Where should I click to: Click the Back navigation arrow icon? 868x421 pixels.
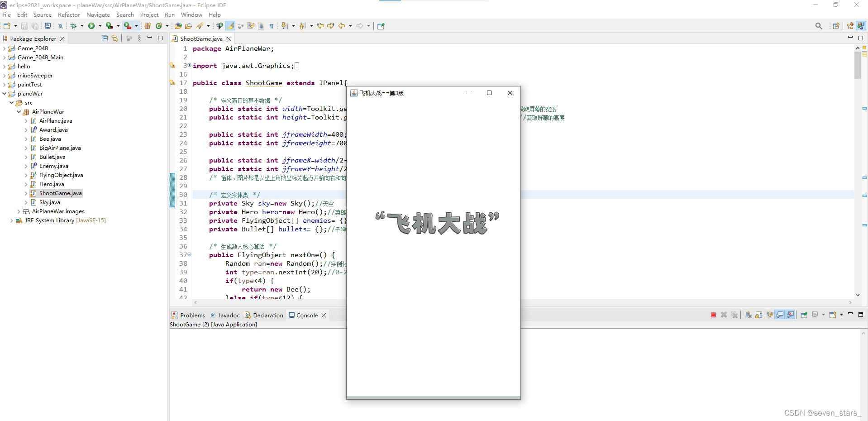coord(342,26)
